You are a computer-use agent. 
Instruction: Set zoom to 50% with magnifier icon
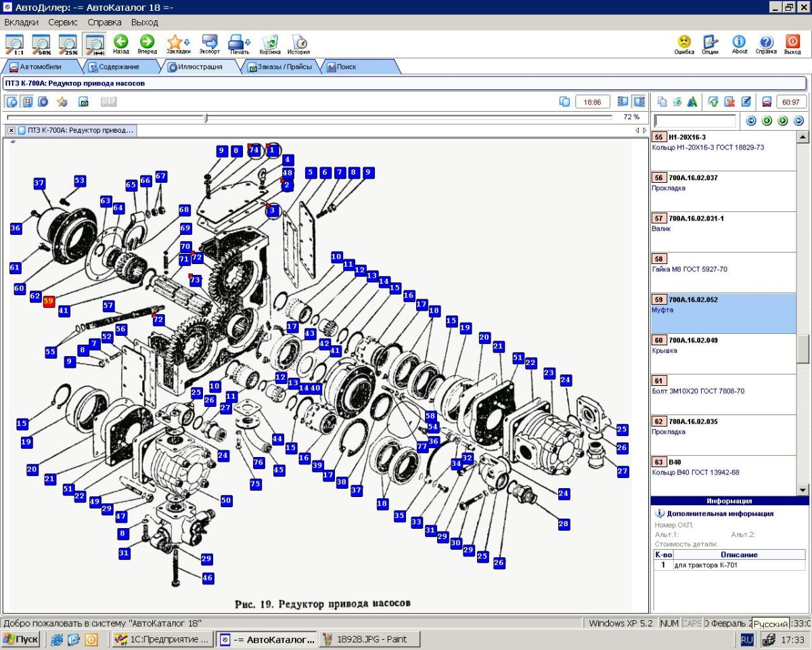click(41, 44)
